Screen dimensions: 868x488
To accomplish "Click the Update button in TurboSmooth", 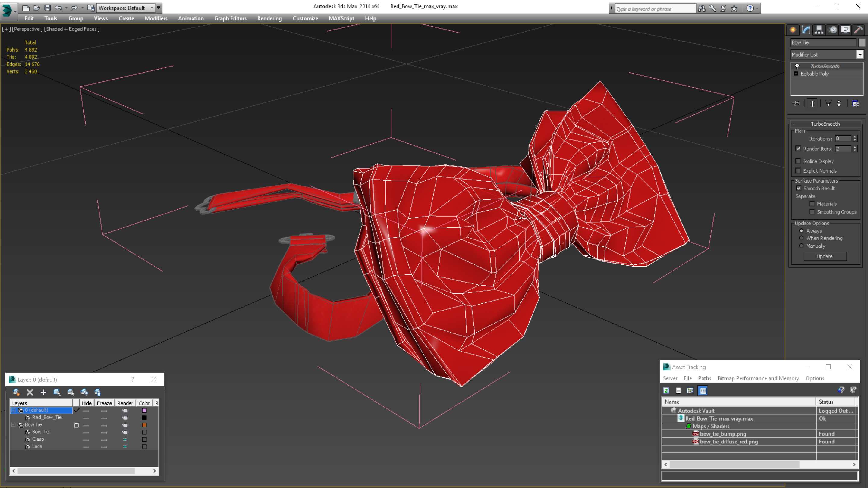I will (825, 256).
